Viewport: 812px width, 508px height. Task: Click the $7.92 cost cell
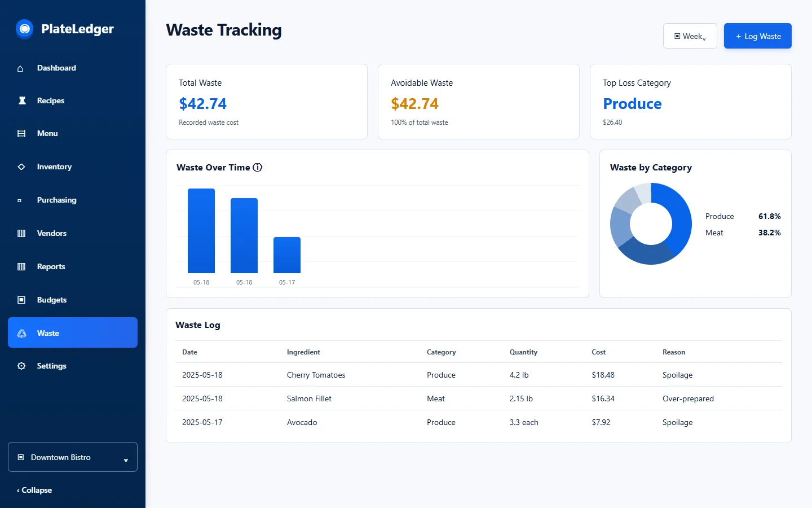click(601, 422)
